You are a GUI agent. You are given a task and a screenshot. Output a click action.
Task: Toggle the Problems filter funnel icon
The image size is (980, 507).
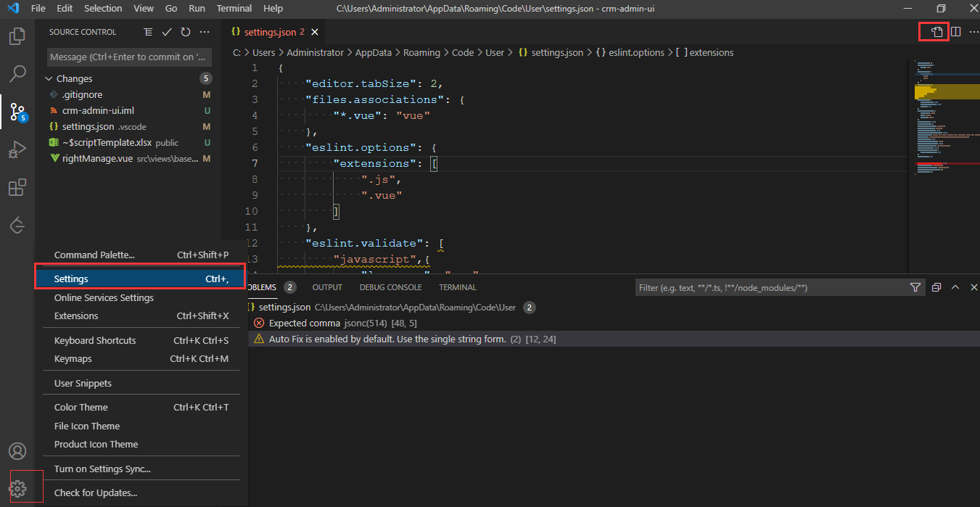click(915, 287)
